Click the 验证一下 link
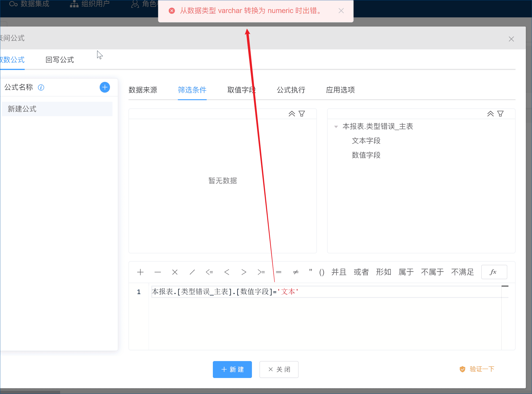Viewport: 532px width, 394px height. coord(477,369)
